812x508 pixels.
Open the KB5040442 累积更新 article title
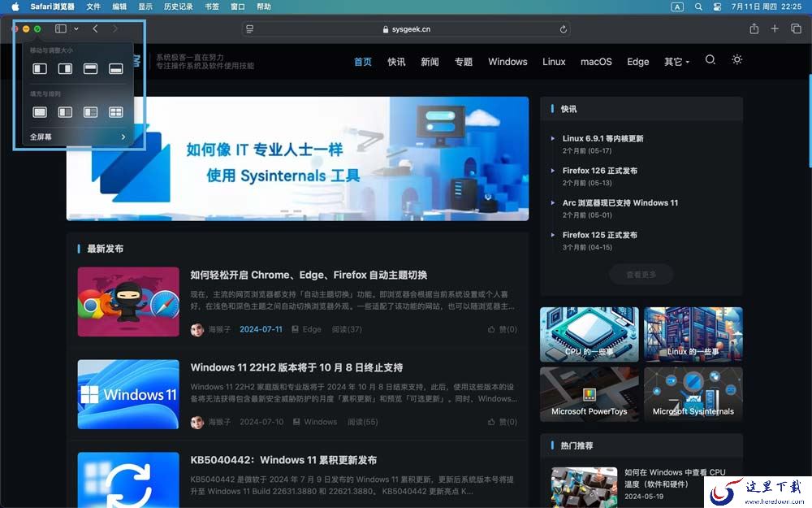[x=283, y=460]
